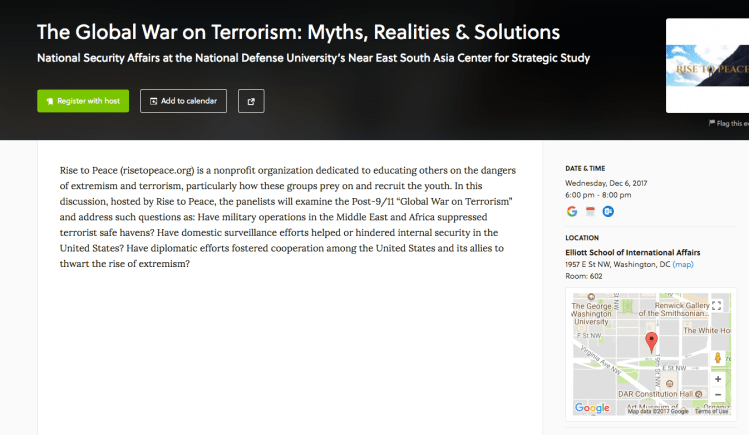Open the Add to calendar button
Screen dimensions: 749x435
(183, 101)
